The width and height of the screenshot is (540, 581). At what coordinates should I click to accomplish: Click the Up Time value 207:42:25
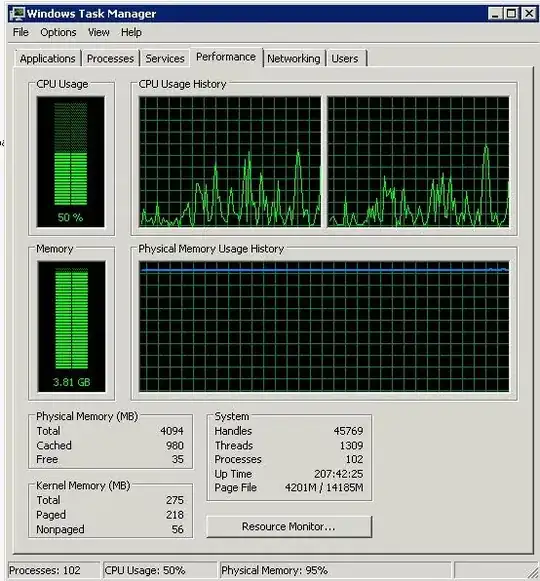[x=339, y=474]
